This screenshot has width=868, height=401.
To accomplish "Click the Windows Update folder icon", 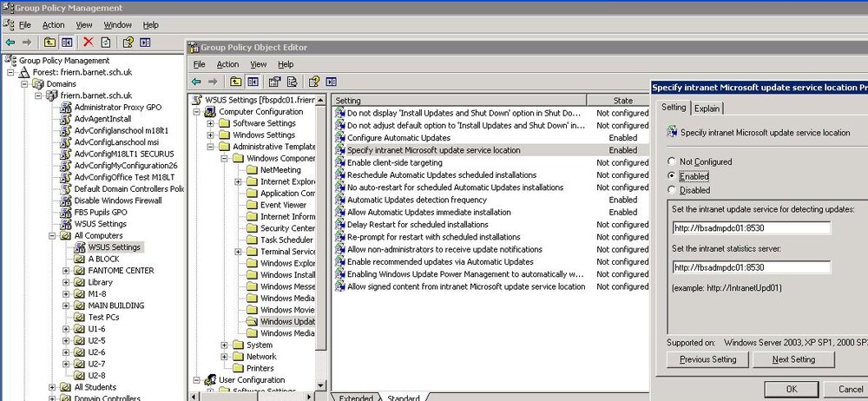I will click(x=252, y=321).
